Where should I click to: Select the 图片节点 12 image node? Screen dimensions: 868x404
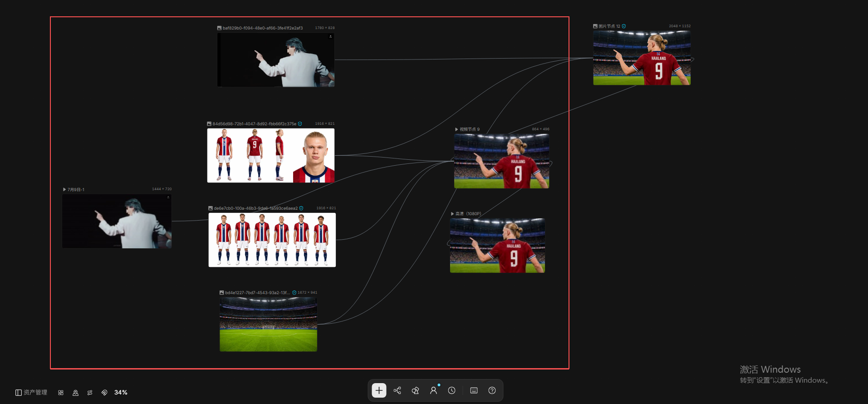[x=642, y=58]
